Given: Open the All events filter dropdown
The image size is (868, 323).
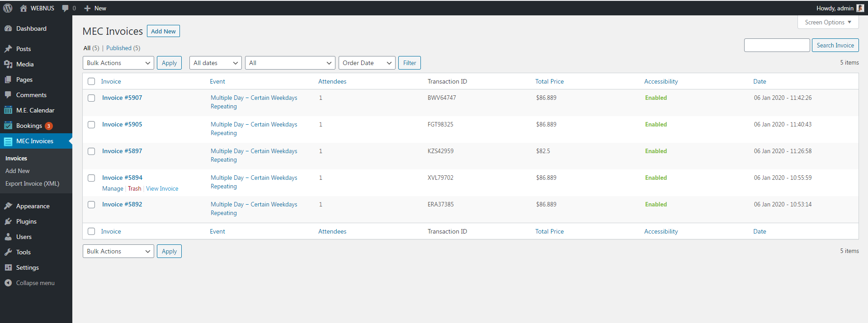Looking at the screenshot, I should 290,63.
